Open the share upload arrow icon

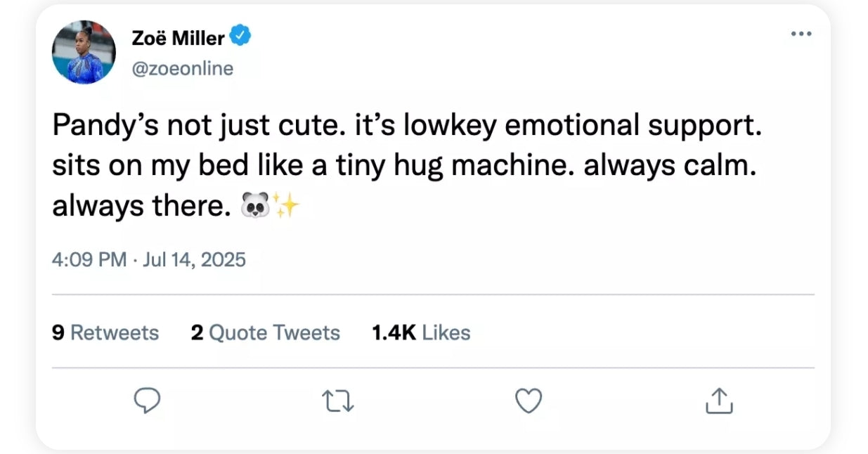718,401
